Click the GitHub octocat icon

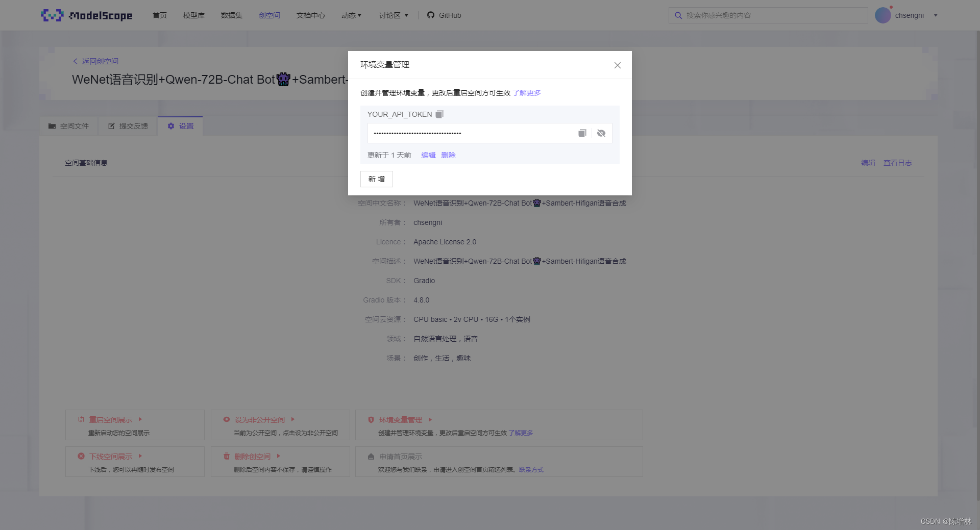431,15
